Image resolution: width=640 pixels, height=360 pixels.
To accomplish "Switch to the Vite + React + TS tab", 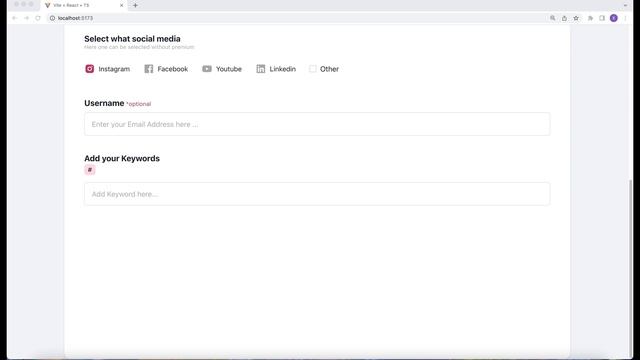I will (84, 5).
